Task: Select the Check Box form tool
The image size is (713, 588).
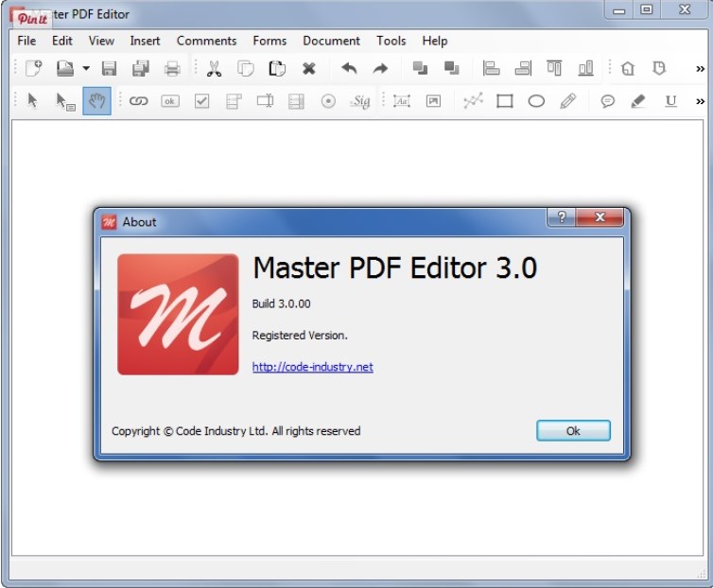Action: pyautogui.click(x=201, y=101)
